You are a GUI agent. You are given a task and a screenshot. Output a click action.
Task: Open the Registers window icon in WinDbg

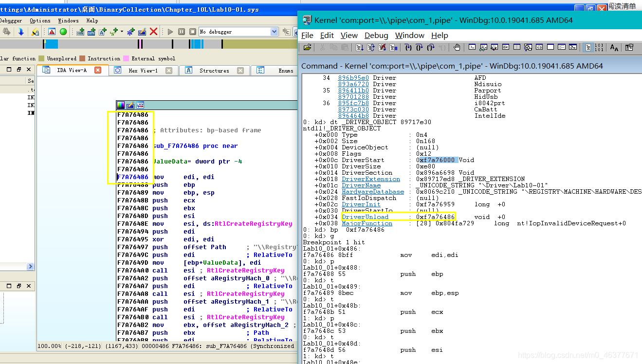pos(506,47)
